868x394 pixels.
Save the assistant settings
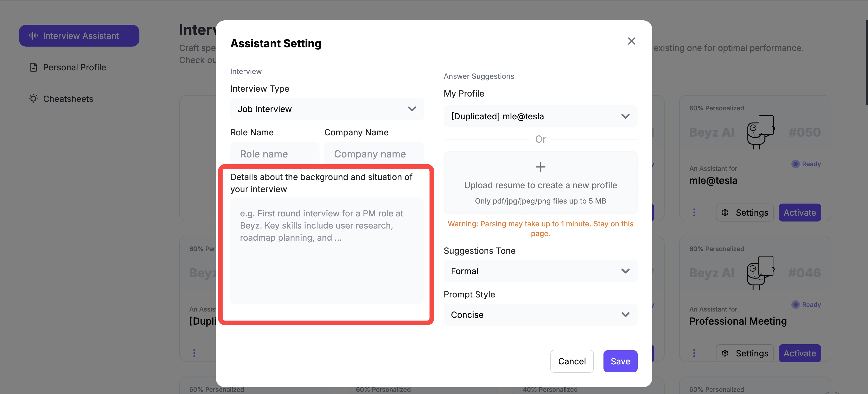620,361
